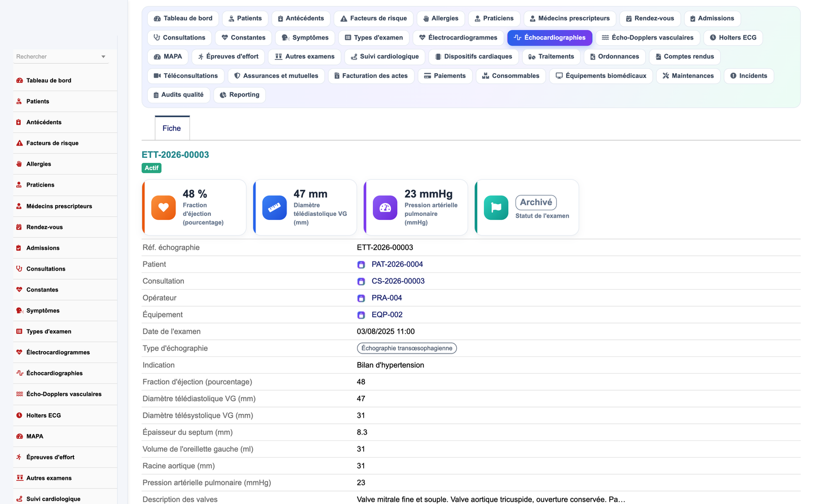Go to Ordonnances top tab
Image resolution: width=815 pixels, height=504 pixels.
tap(614, 56)
